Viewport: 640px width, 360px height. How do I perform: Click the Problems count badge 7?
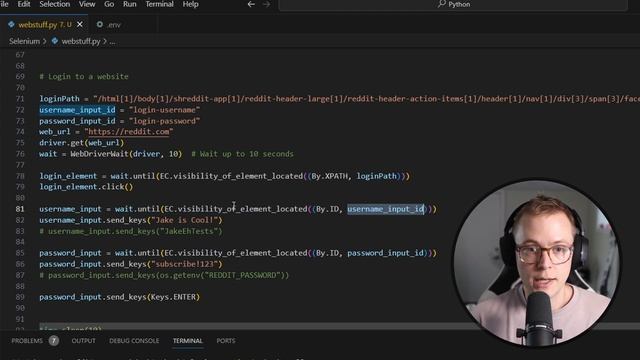point(53,340)
